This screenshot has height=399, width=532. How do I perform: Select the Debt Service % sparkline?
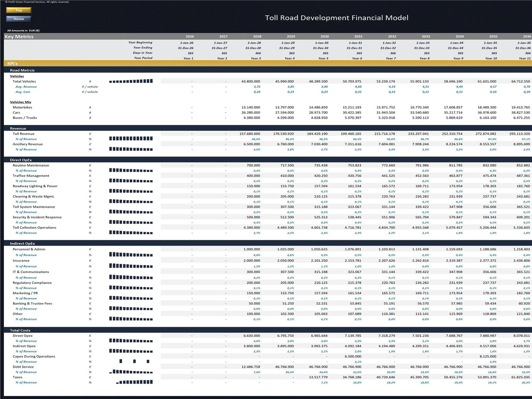click(x=131, y=372)
